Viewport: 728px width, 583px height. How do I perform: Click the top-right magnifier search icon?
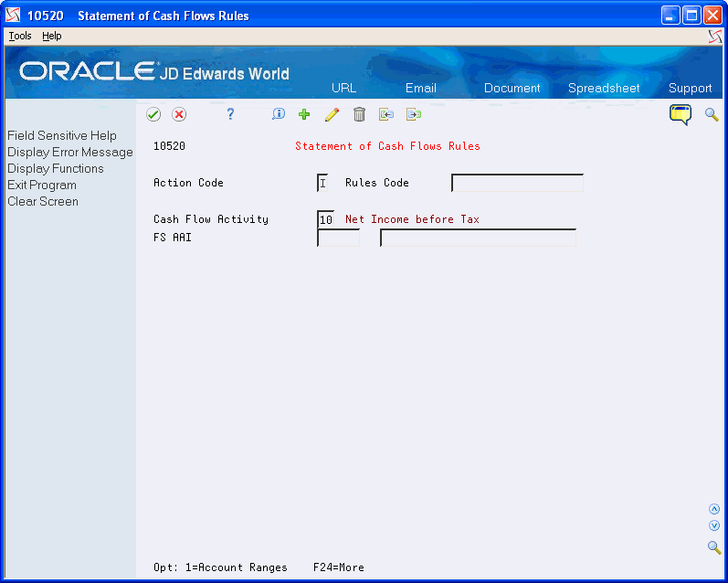[712, 114]
